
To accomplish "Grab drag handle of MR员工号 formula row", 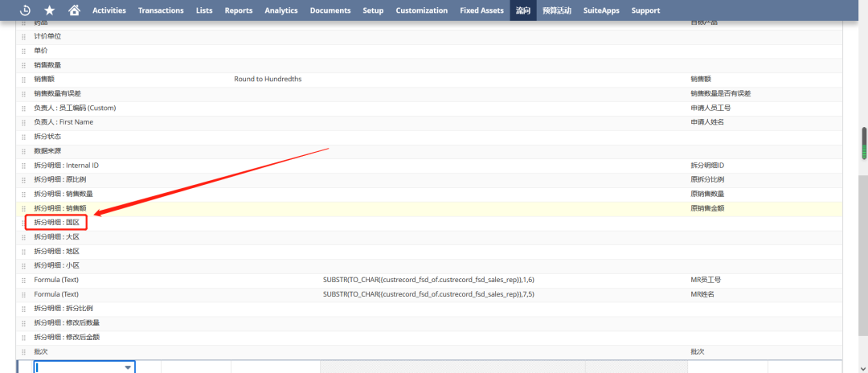I will (x=24, y=281).
